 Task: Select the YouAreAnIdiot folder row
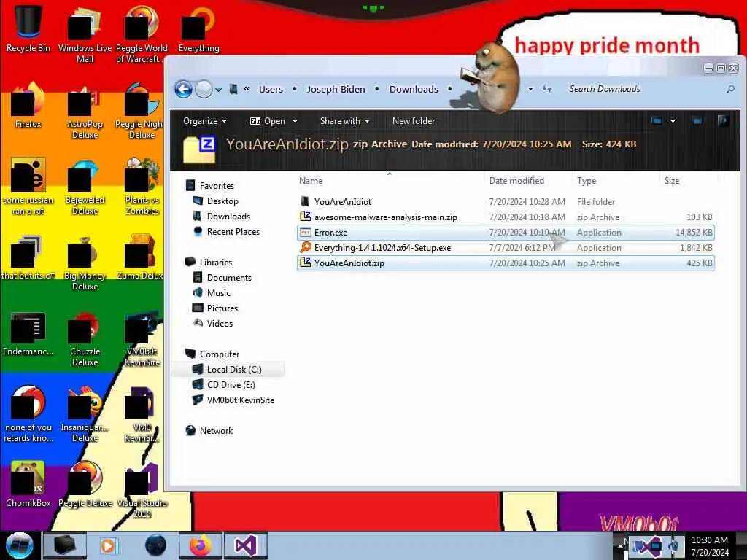506,202
